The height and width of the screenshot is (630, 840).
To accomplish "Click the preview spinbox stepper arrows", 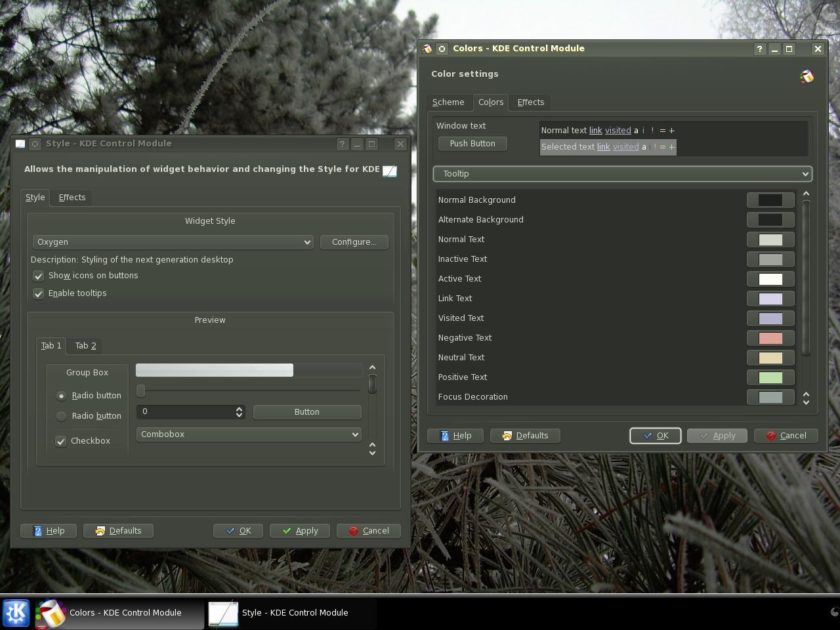I will pos(239,412).
